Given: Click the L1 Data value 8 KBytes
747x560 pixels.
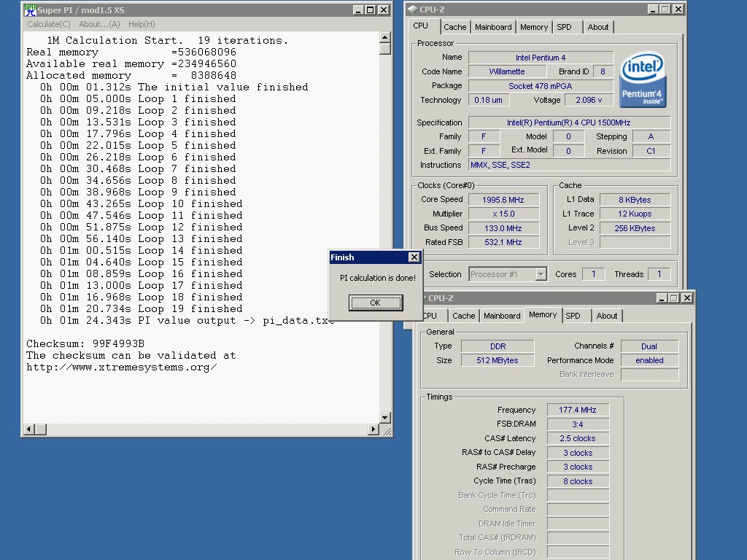Looking at the screenshot, I should click(635, 200).
